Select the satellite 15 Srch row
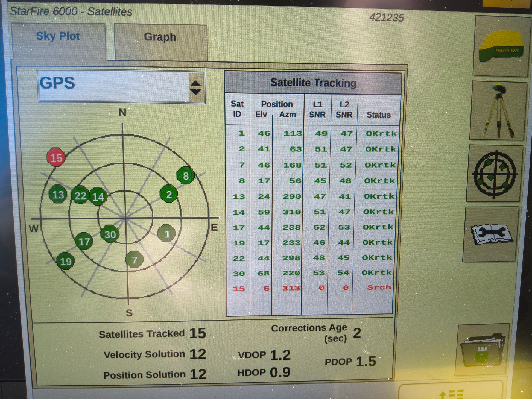 [x=309, y=288]
